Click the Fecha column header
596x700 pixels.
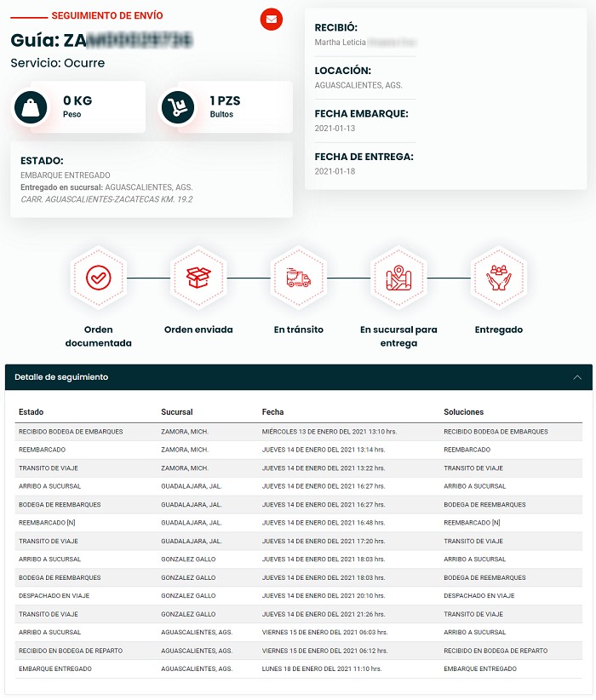tap(272, 412)
